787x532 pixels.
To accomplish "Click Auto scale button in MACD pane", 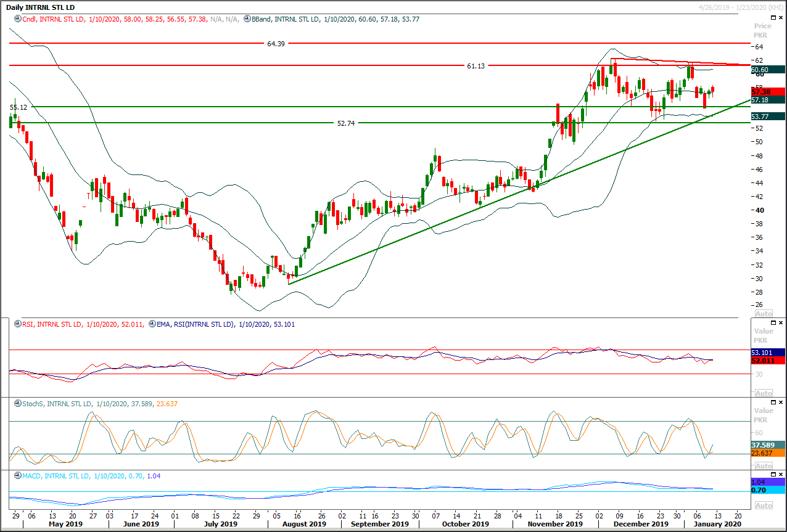I will (764, 505).
